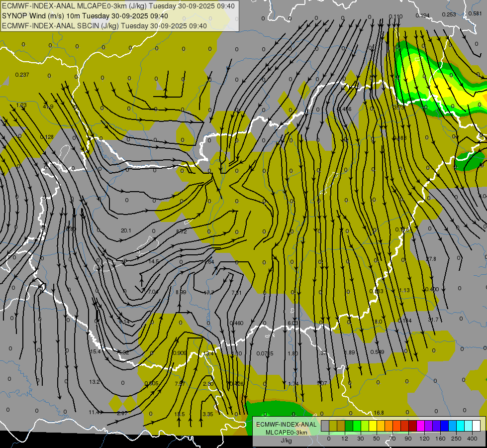The width and height of the screenshot is (487, 448).
Task: Click the map value 3.35
Action: pos(208,414)
